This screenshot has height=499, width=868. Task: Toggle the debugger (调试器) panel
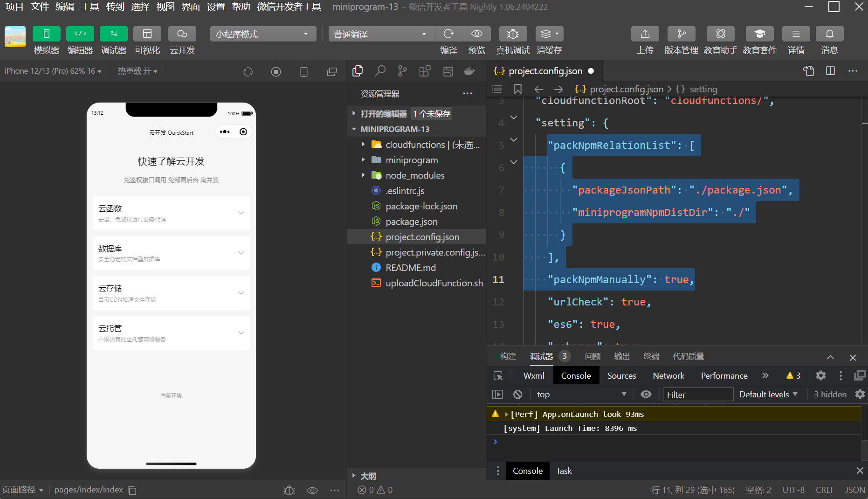[x=114, y=34]
